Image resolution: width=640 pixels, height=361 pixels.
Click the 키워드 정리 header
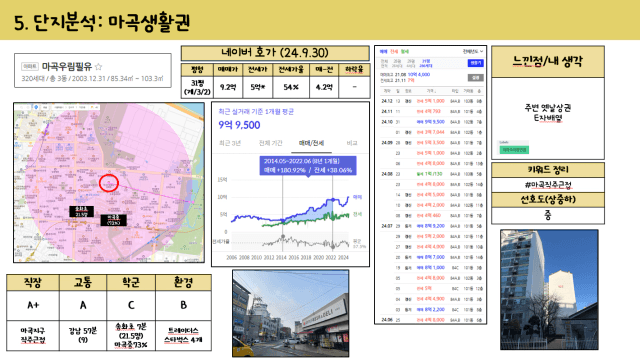[x=548, y=170]
